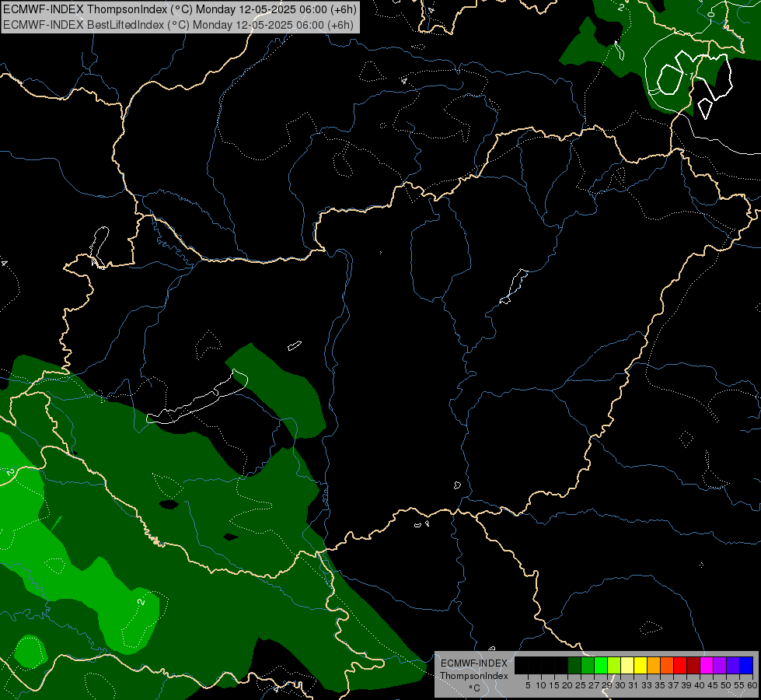Screen dimensions: 761x700
Task: Select the purple 45–50 legend swatch
Action: (x=720, y=665)
